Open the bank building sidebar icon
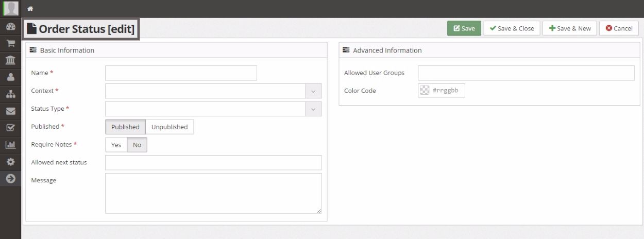The width and height of the screenshot is (644, 239). [x=10, y=60]
